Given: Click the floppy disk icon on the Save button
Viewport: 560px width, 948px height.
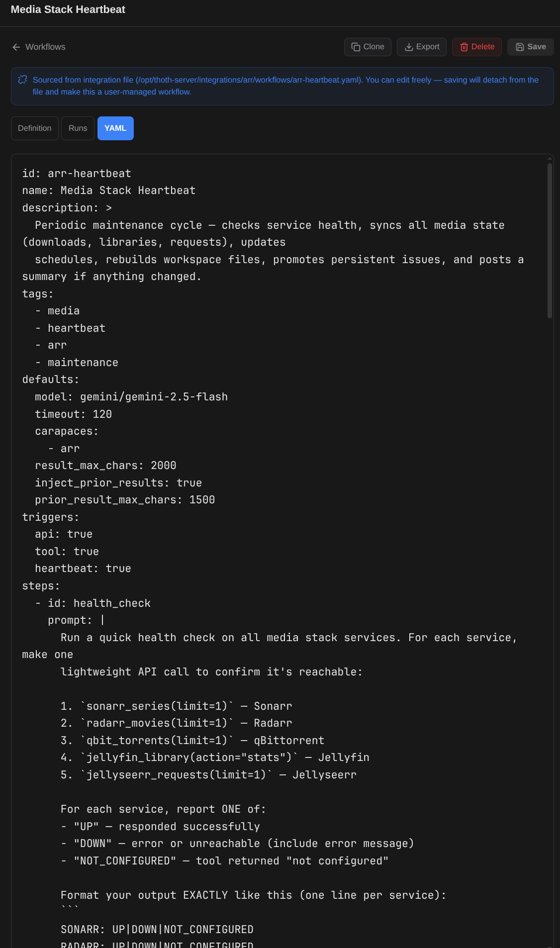Looking at the screenshot, I should pos(519,46).
